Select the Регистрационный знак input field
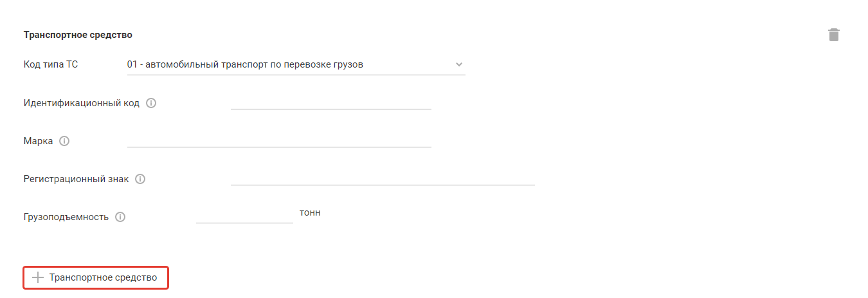868x298 pixels. coord(383,178)
